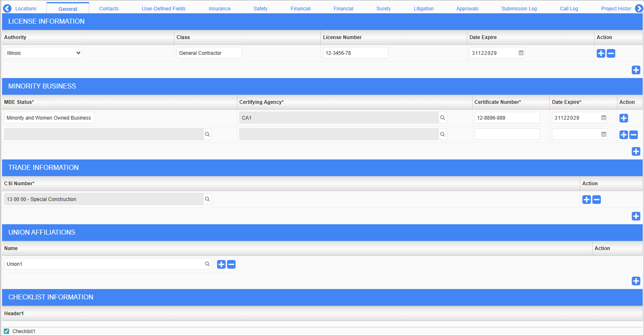
Task: Open Certifying Agency lookup in empty row
Action: [x=443, y=134]
